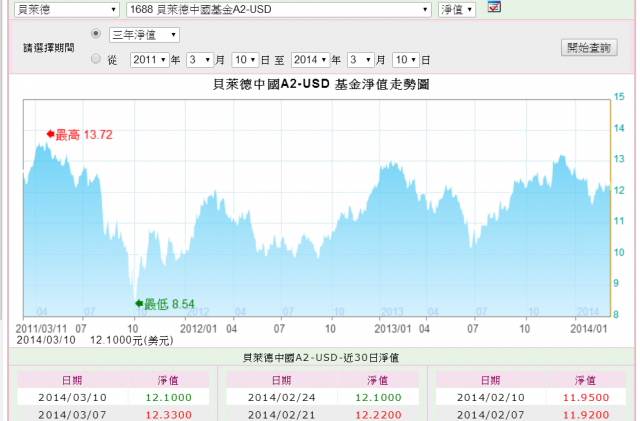Screen dimensions: 640x421
Task: Open the start day dropdown
Action: click(x=245, y=60)
